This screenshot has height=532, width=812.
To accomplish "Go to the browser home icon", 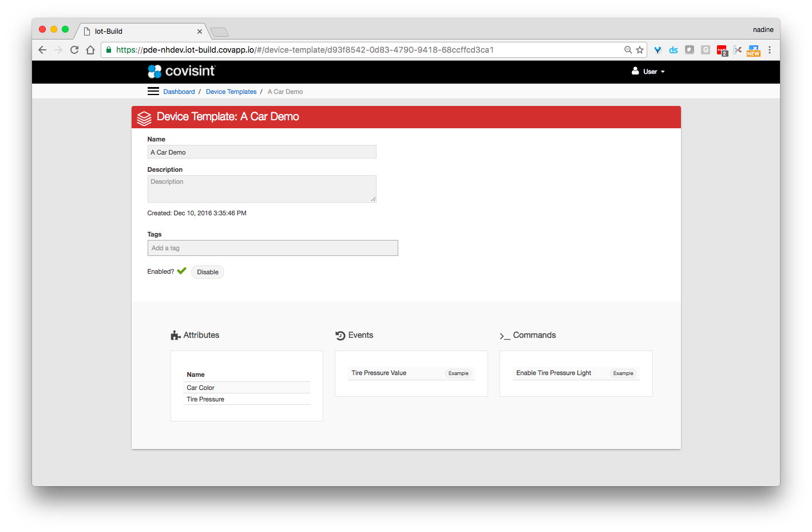I will [90, 50].
